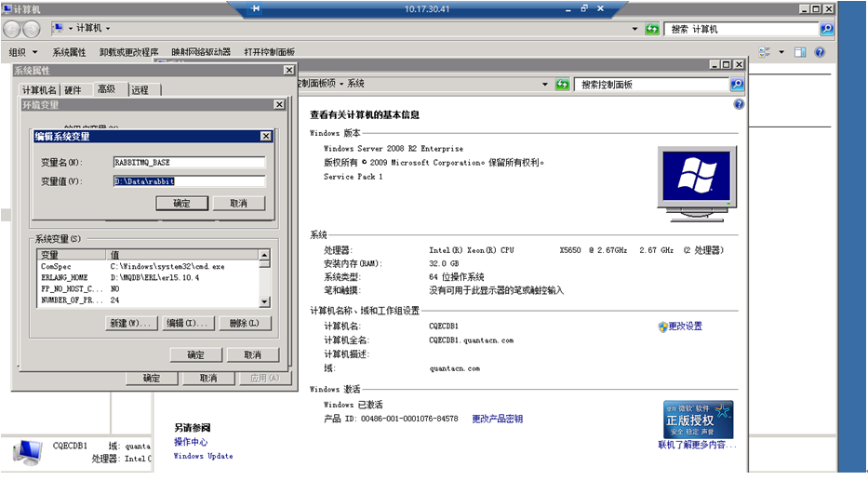Viewport: 868px width, 480px height.
Task: Click 确定 in System Properties dialog
Action: 152,378
